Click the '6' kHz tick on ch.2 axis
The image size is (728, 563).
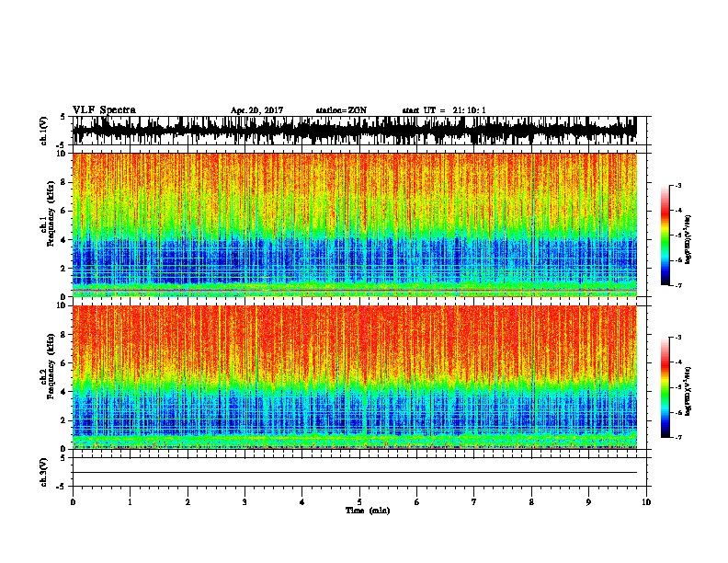[x=63, y=363]
